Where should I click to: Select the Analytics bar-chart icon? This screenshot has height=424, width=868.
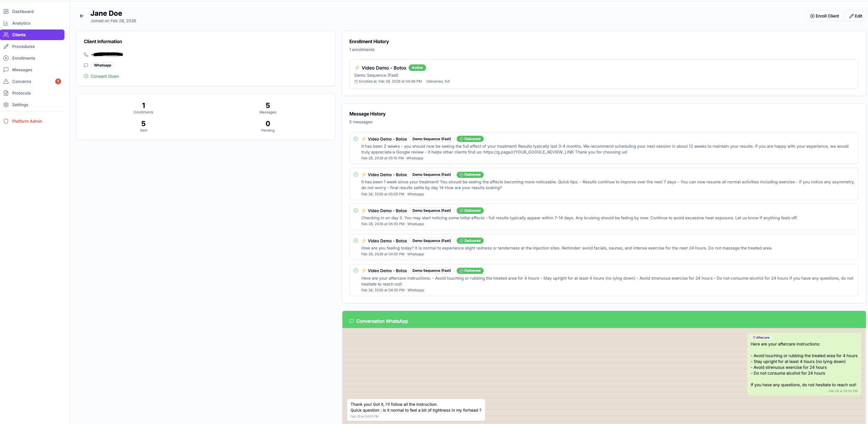[6, 23]
